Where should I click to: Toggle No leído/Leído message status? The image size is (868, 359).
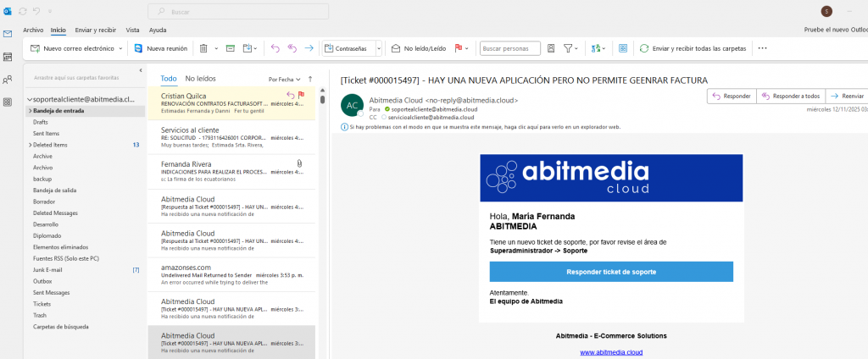pos(418,49)
